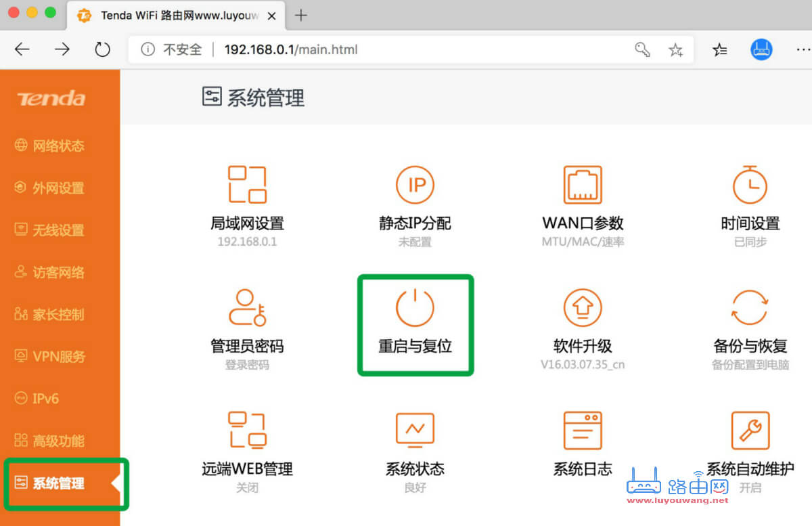Image resolution: width=812 pixels, height=526 pixels.
Task: Open the 远端WEB管理 icon
Action: (247, 430)
